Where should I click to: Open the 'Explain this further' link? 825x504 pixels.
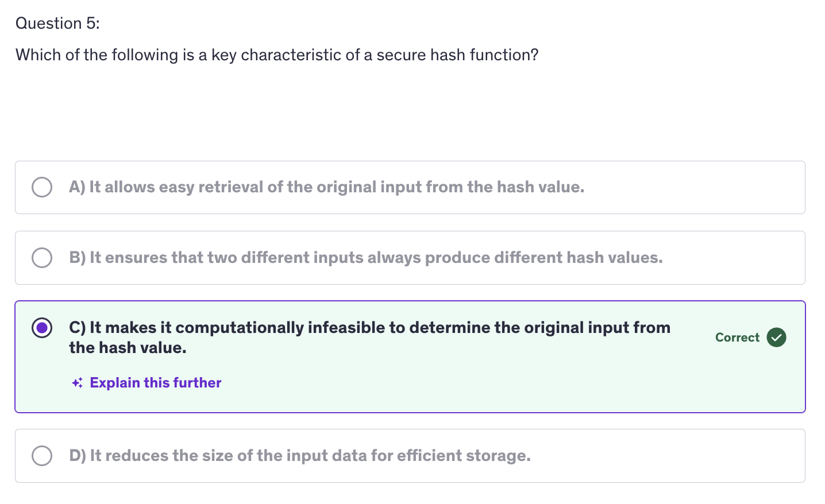pos(155,383)
